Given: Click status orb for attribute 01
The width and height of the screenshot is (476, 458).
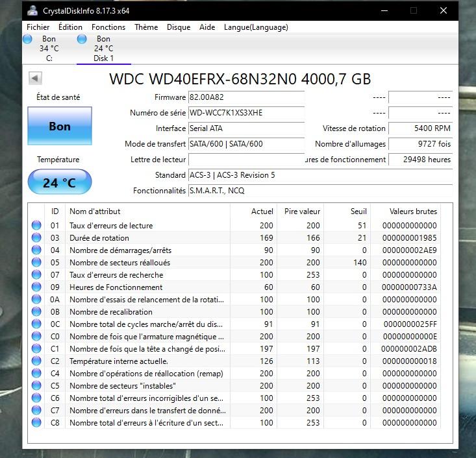Looking at the screenshot, I should (36, 225).
